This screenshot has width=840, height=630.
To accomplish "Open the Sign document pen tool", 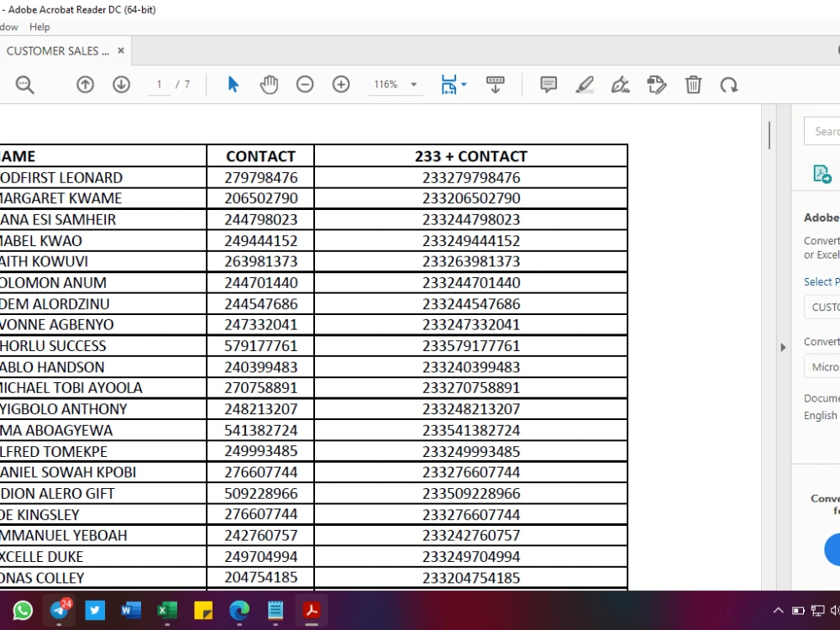I will coord(621,85).
